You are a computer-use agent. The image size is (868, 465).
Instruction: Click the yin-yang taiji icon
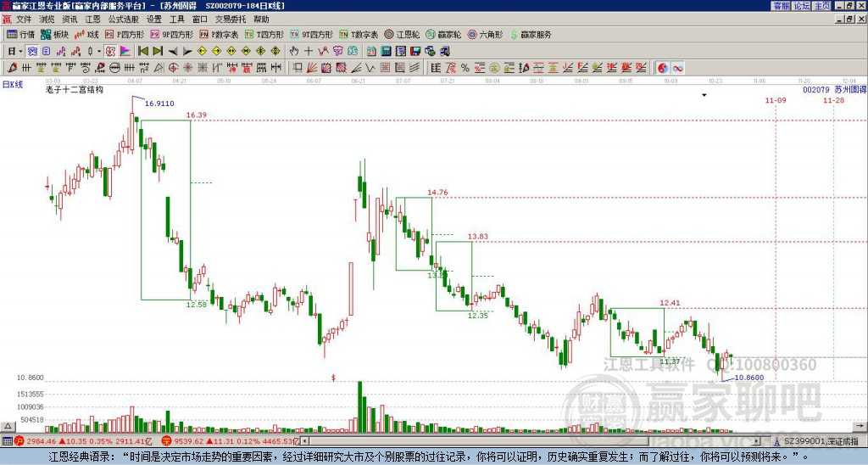pyautogui.click(x=663, y=68)
